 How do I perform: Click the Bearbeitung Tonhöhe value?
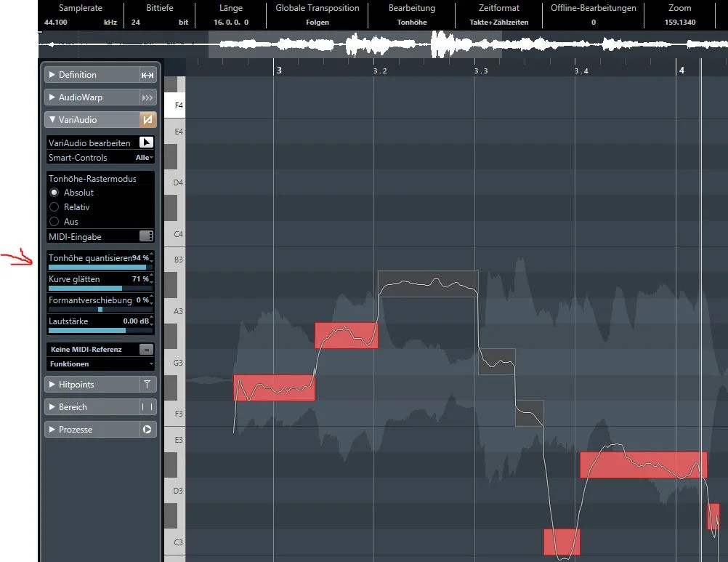pyautogui.click(x=412, y=23)
